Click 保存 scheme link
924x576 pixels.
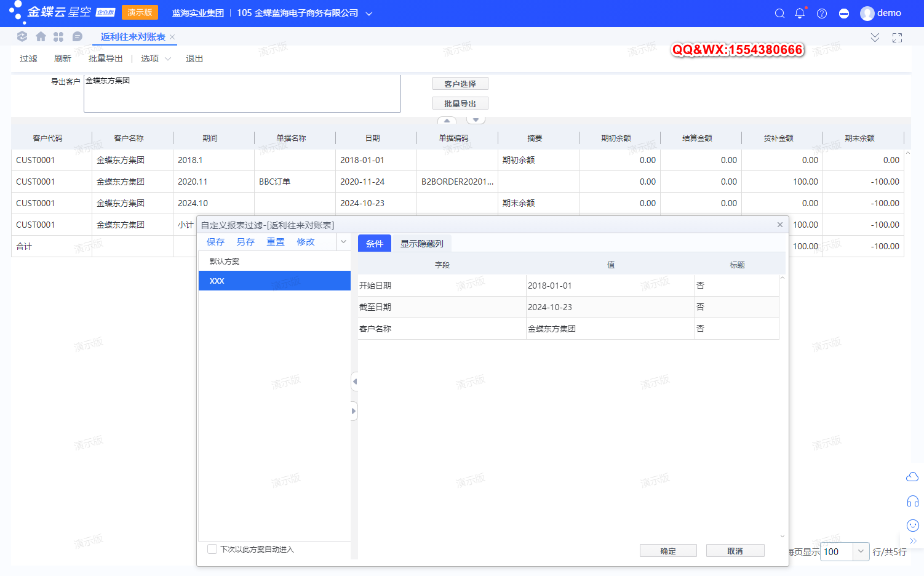215,242
